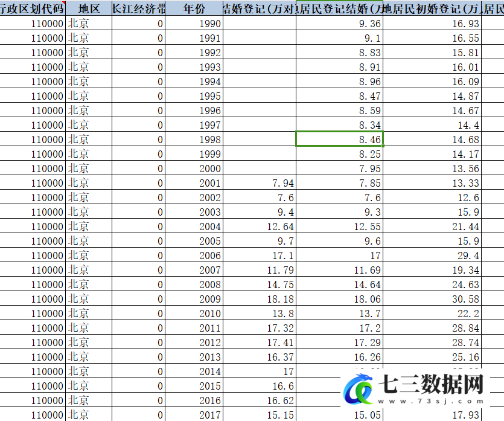
Task: Click the cell showing 12.64
Action: [x=260, y=226]
